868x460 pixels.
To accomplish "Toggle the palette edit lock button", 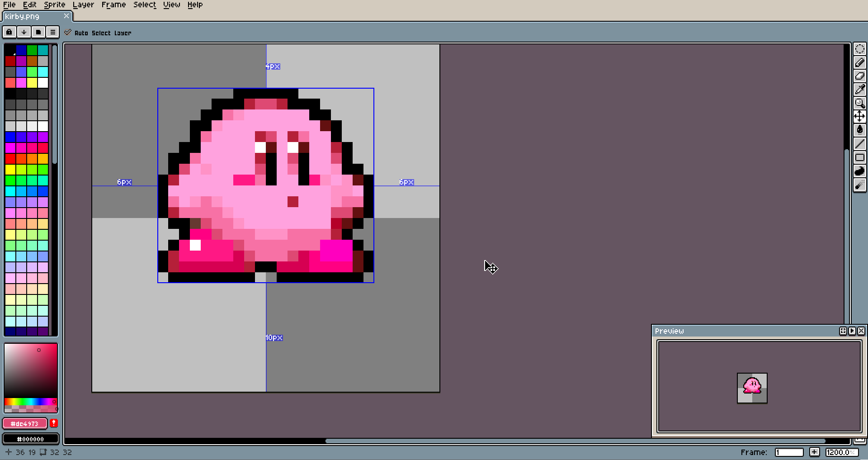I will [x=9, y=32].
